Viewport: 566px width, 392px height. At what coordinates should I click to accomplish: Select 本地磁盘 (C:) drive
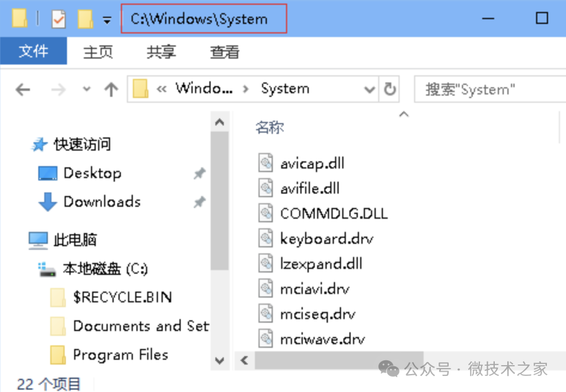click(x=105, y=269)
